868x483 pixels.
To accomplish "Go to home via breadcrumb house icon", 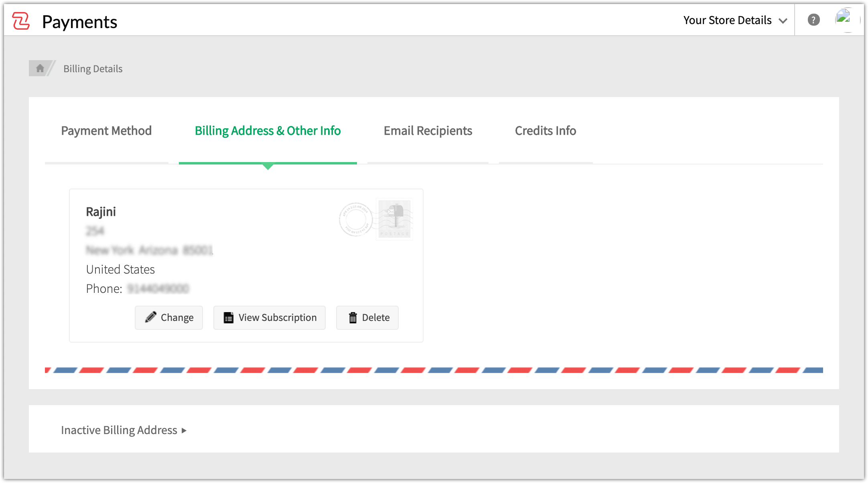I will tap(40, 68).
